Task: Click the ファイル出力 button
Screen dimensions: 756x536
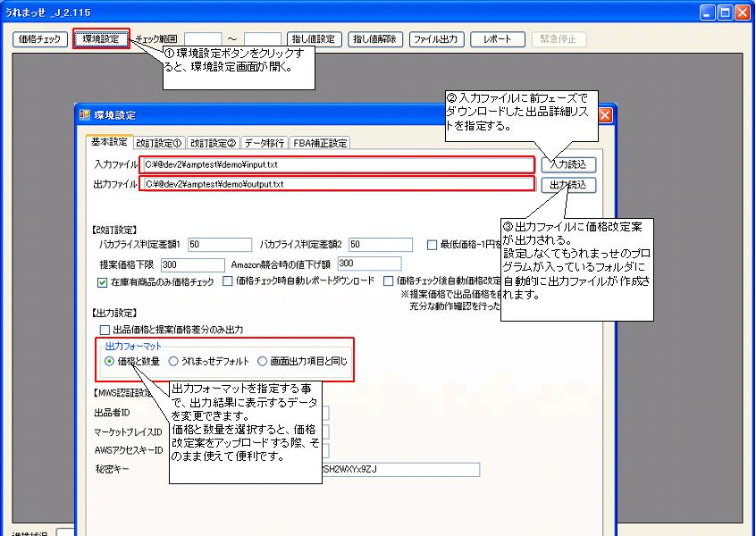Action: click(437, 39)
